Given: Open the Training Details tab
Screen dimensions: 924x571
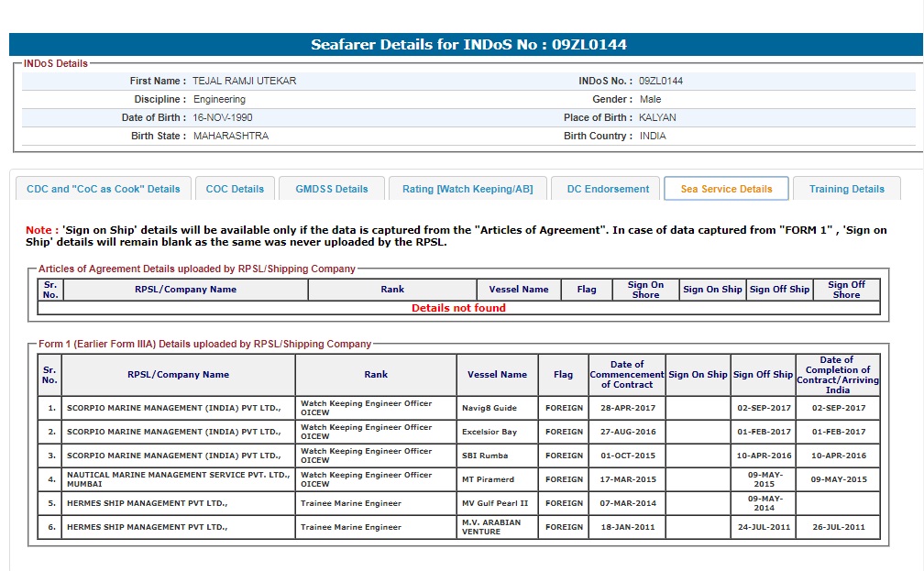Looking at the screenshot, I should (846, 189).
